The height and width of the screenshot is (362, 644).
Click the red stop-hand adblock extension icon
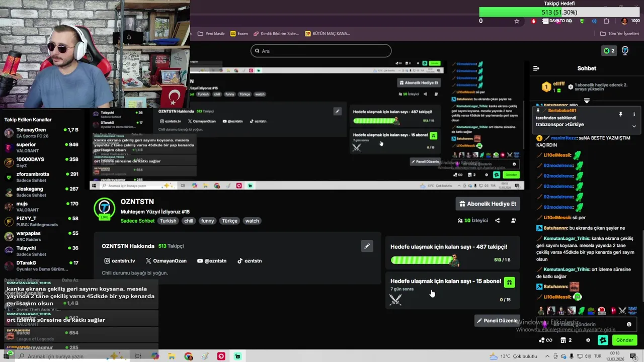[534, 21]
